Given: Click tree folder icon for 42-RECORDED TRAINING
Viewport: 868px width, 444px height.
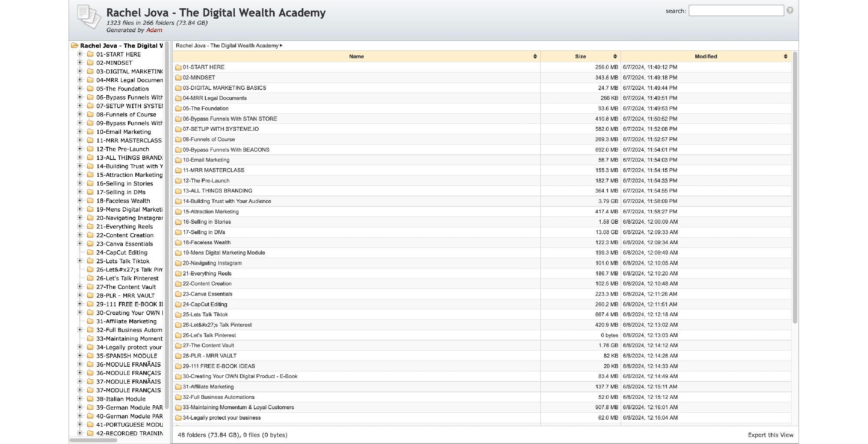Looking at the screenshot, I should tap(90, 433).
